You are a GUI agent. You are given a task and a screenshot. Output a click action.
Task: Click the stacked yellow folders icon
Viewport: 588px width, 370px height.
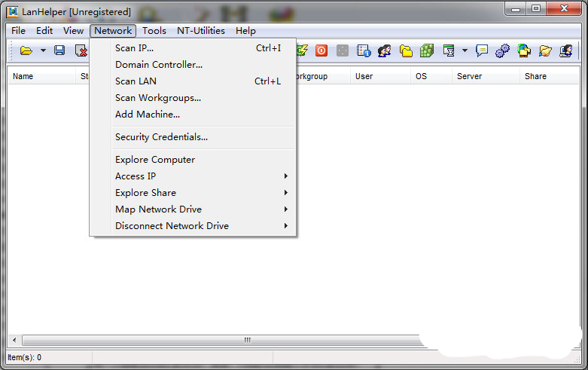point(406,50)
